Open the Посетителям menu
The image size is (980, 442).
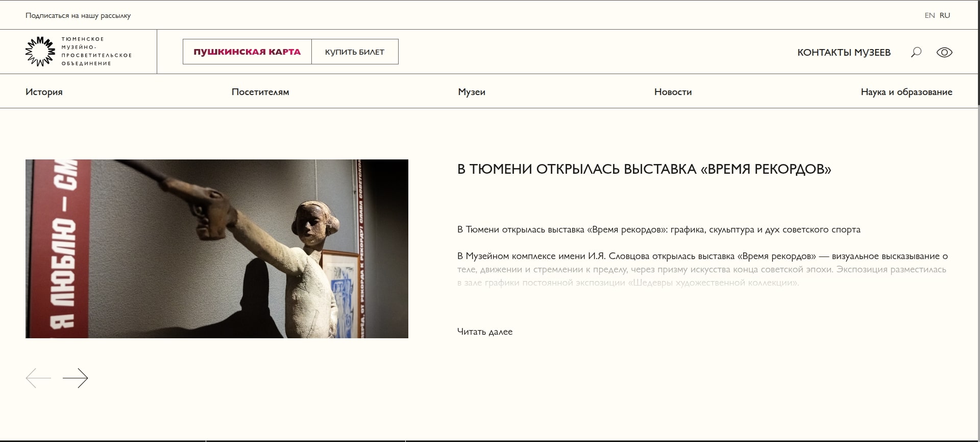click(x=260, y=92)
